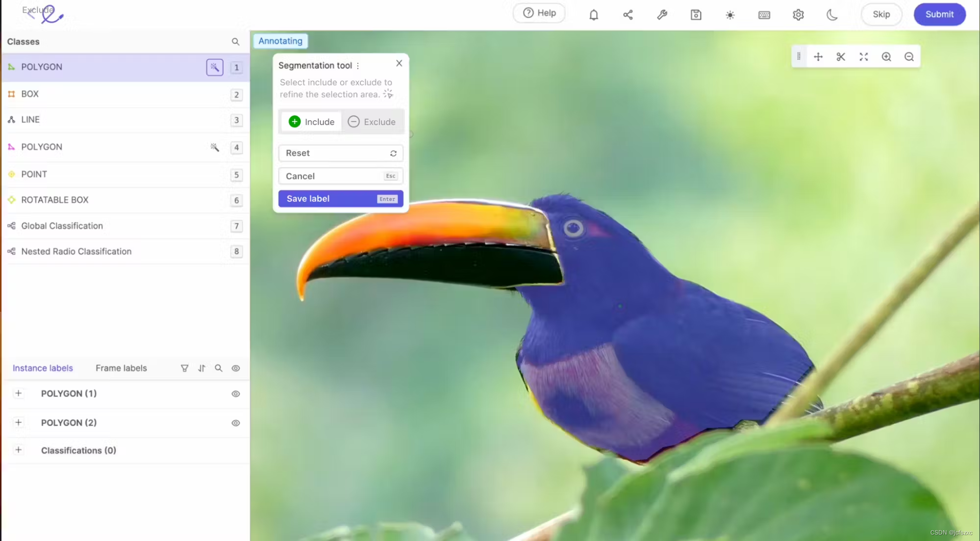This screenshot has height=541, width=980.
Task: Toggle dark mode moon icon
Action: 831,15
